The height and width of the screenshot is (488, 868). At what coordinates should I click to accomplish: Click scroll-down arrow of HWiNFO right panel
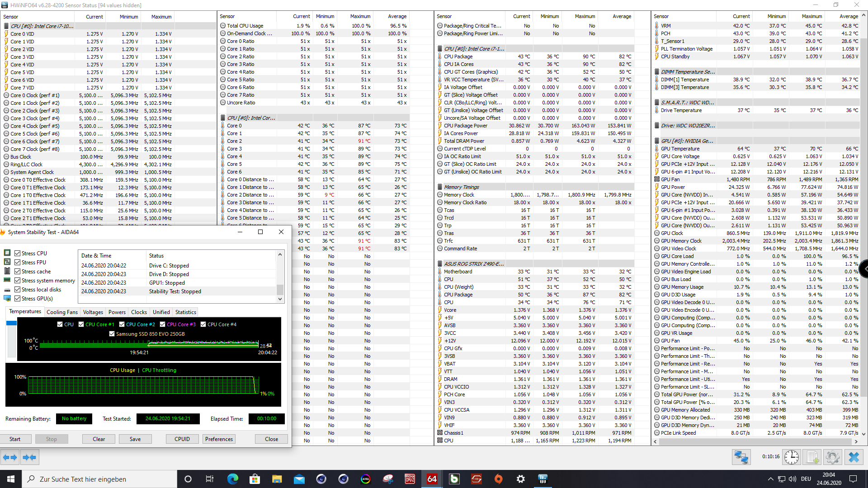click(x=864, y=434)
